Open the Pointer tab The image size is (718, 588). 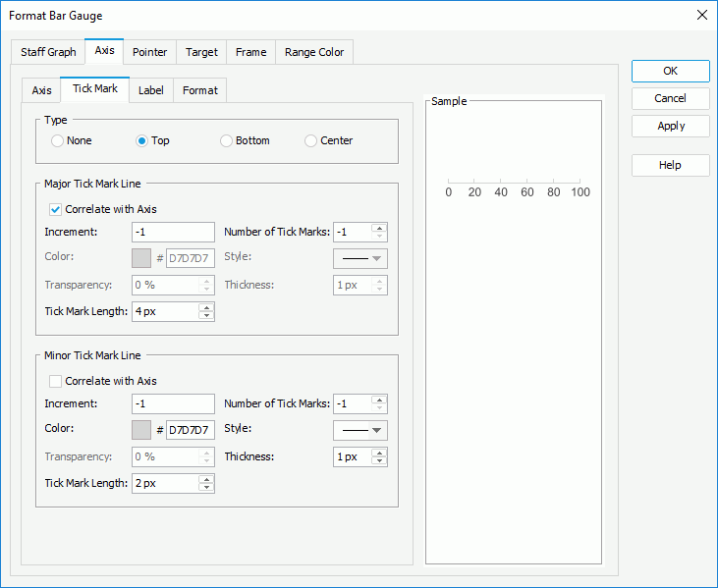point(149,52)
